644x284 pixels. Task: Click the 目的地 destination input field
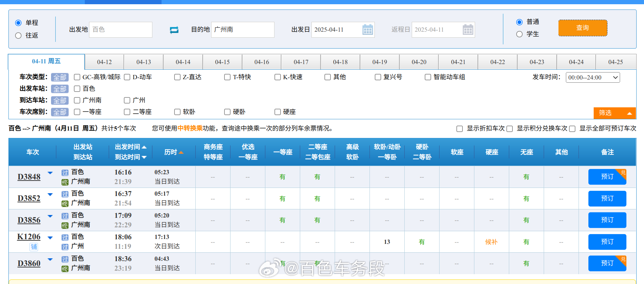pos(242,30)
